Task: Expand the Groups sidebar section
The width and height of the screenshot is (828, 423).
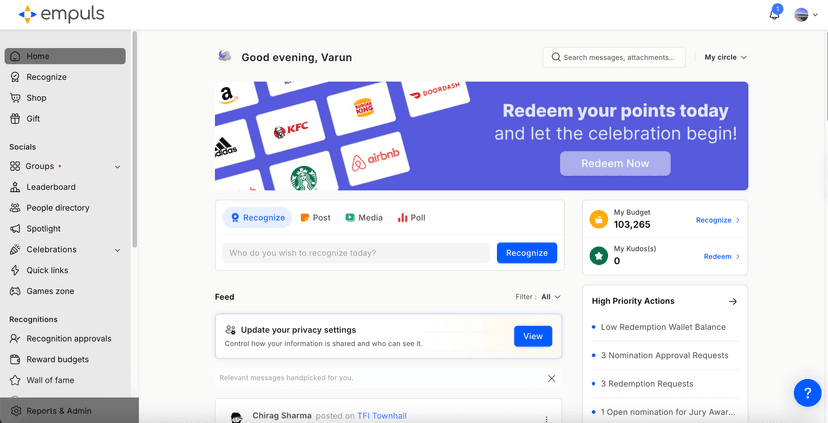Action: coord(117,167)
